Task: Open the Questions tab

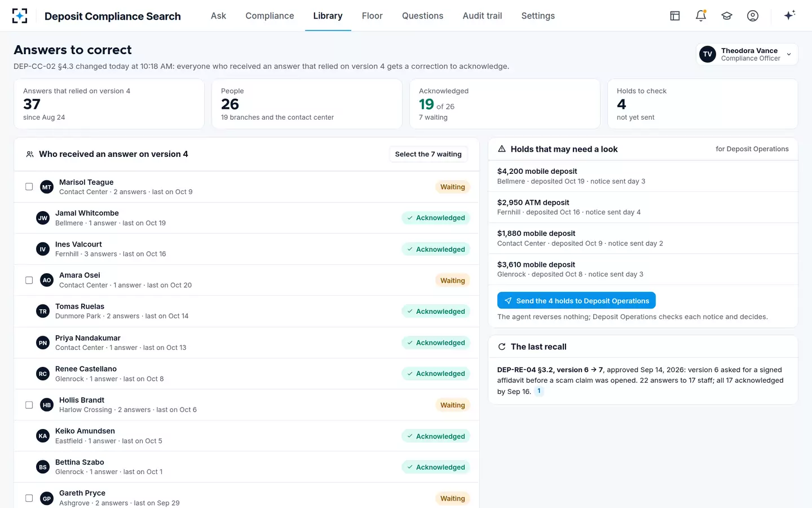Action: [x=422, y=16]
